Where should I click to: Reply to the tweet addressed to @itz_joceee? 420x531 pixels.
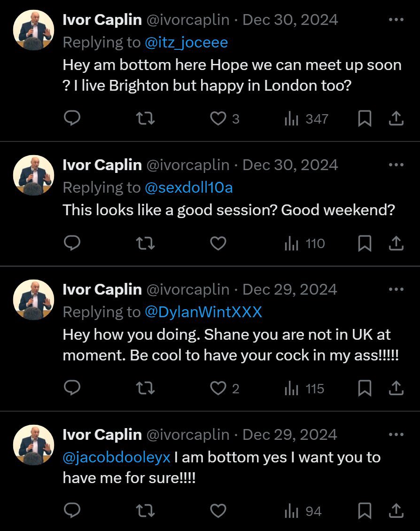(72, 119)
